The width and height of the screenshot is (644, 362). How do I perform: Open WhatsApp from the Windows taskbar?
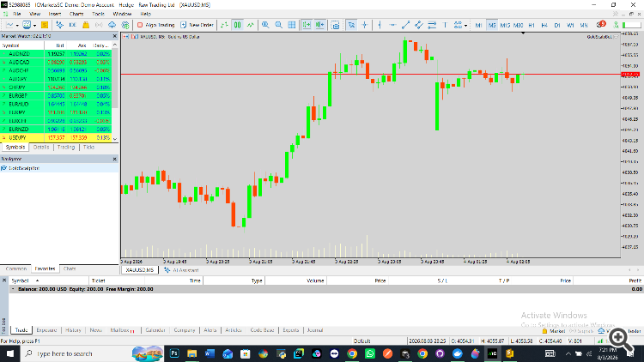pyautogui.click(x=370, y=353)
